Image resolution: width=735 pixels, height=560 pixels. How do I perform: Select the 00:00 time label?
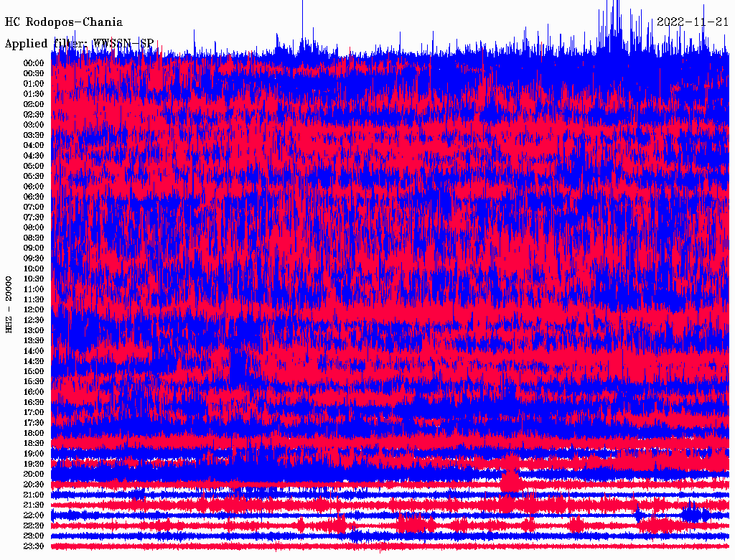tap(34, 63)
